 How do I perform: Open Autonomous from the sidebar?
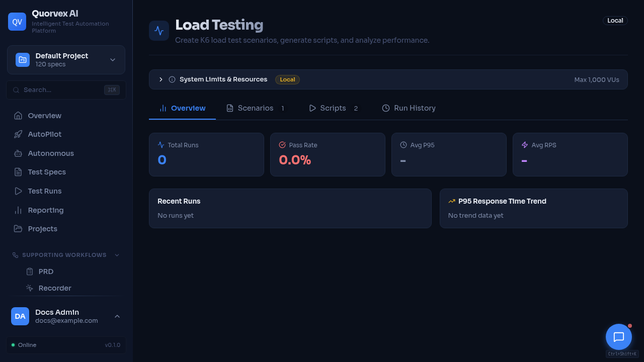[66, 153]
